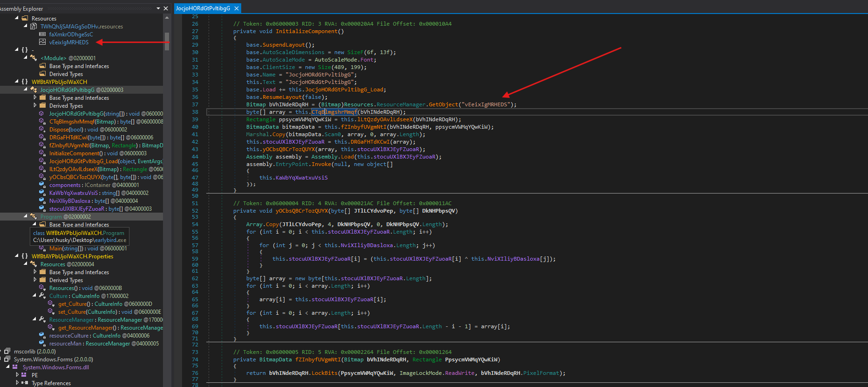This screenshot has height=387, width=868.
Task: Click the Program class icon
Action: (34, 216)
